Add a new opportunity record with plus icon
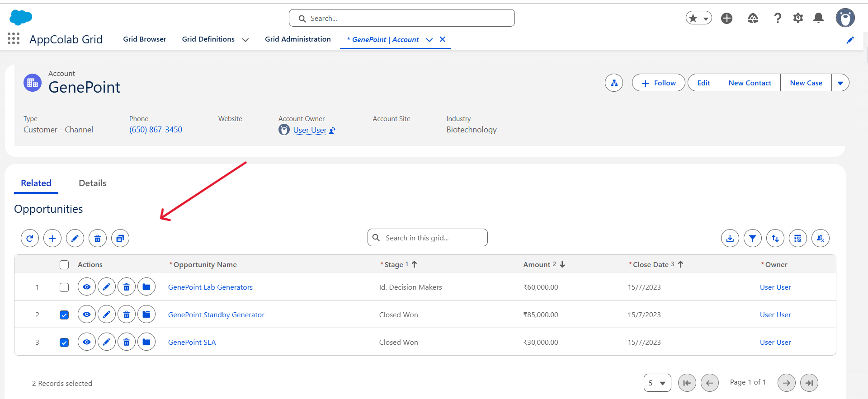 click(52, 238)
